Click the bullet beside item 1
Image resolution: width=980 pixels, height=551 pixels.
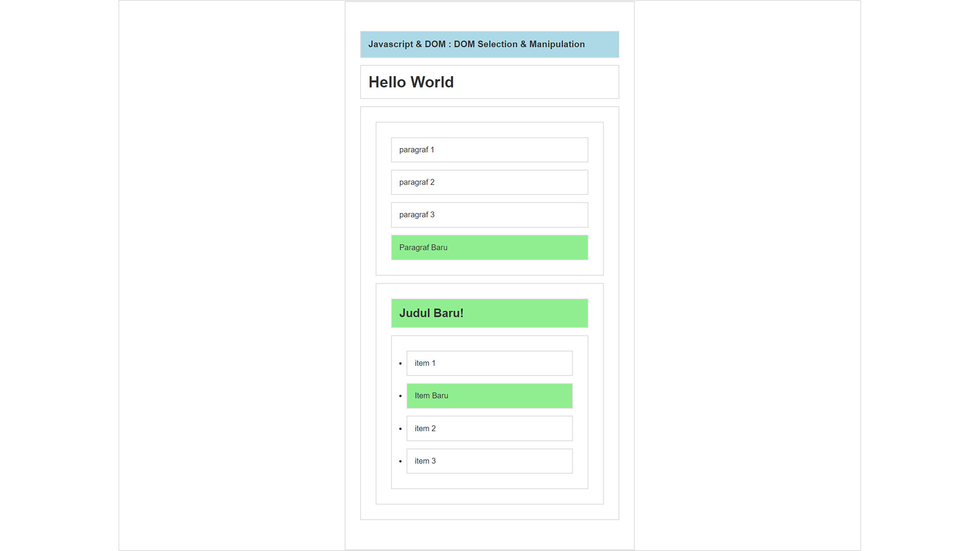400,364
